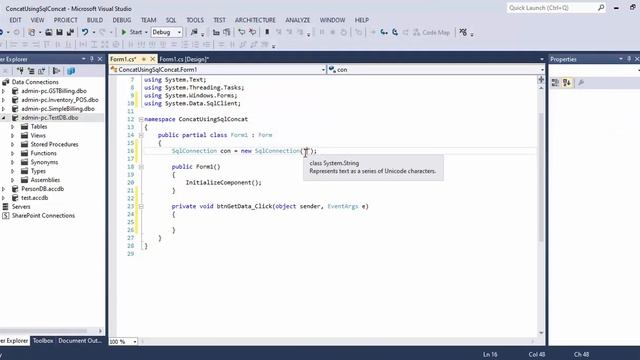This screenshot has height=360, width=640.
Task: Select the Views folder
Action: (38, 136)
